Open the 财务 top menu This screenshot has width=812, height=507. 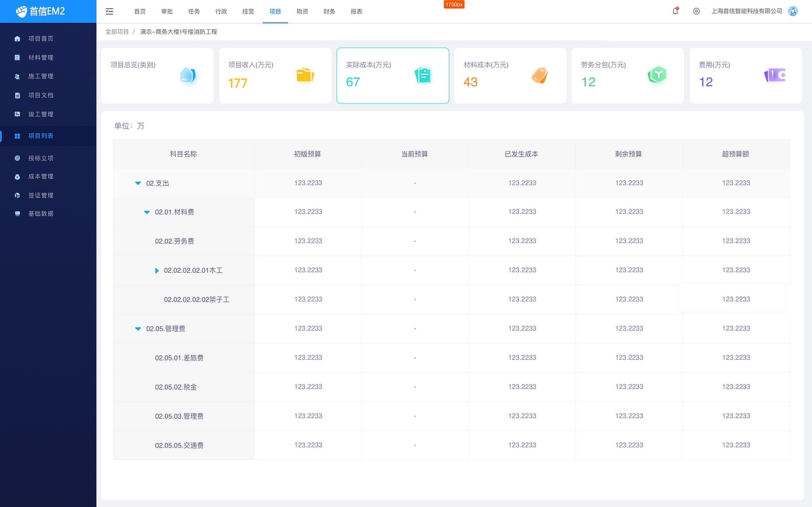[x=329, y=12]
